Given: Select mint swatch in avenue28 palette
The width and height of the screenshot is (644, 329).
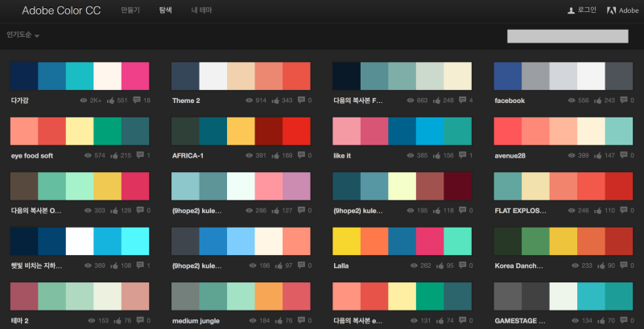Looking at the screenshot, I should 618,131.
